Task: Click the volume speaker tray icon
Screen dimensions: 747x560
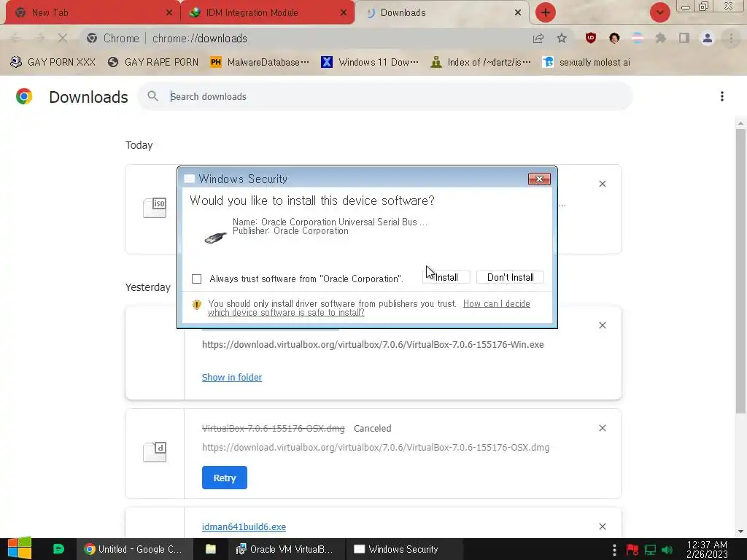Action: 667,550
